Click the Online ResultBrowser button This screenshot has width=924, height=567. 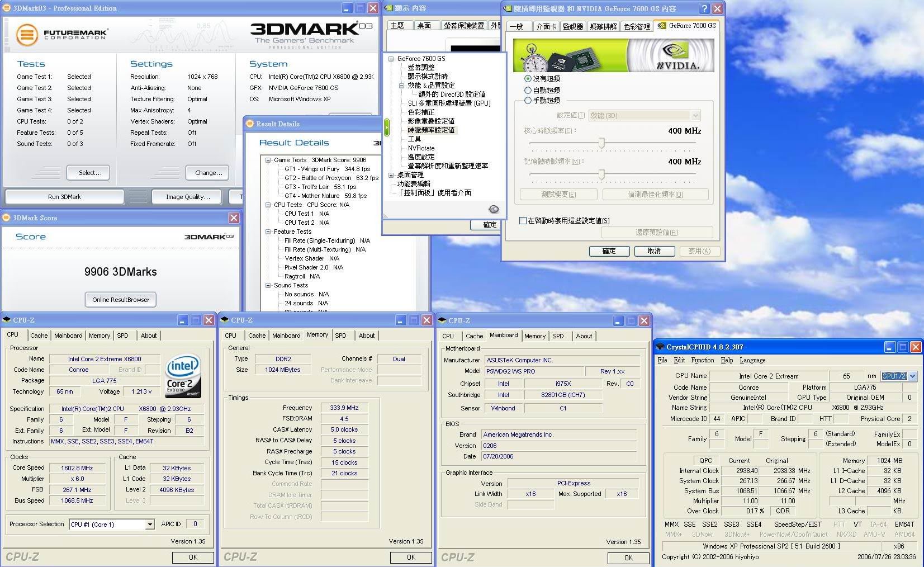[121, 300]
